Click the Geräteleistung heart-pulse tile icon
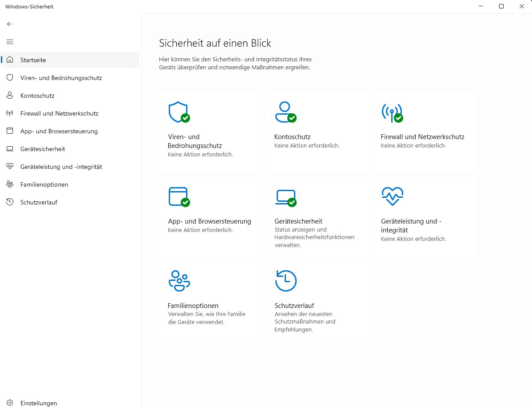Image resolution: width=532 pixels, height=408 pixels. coord(392,196)
